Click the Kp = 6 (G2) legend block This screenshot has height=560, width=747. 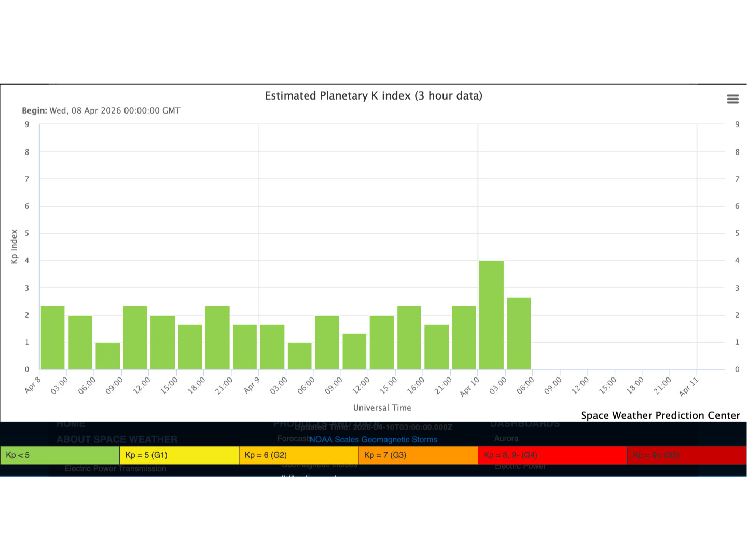[x=298, y=455]
